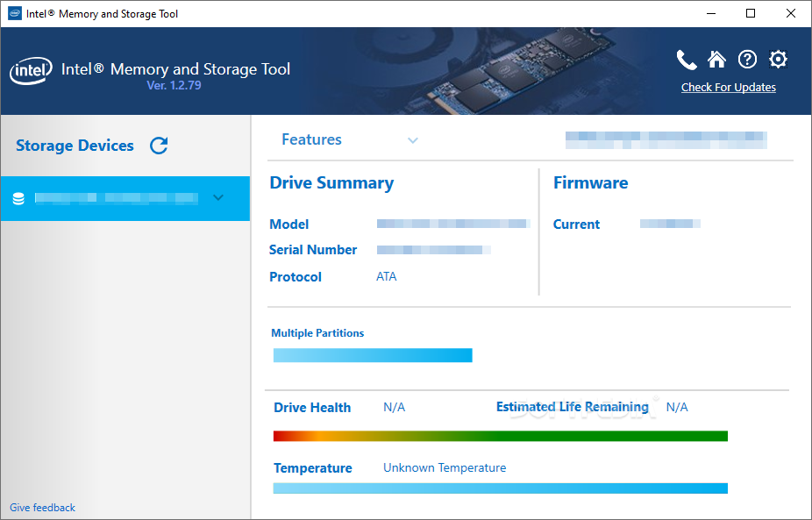The image size is (812, 520).
Task: Click the Current firmware label
Action: [x=576, y=224]
